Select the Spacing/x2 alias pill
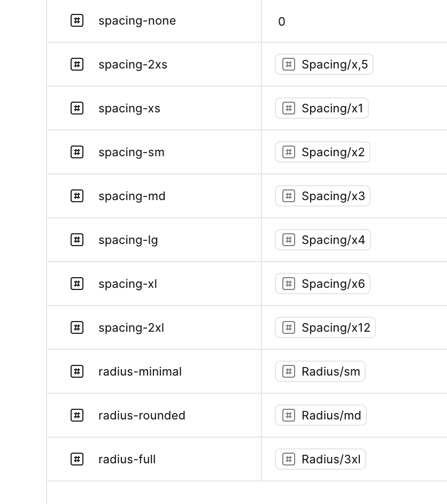This screenshot has height=504, width=447. [x=322, y=152]
